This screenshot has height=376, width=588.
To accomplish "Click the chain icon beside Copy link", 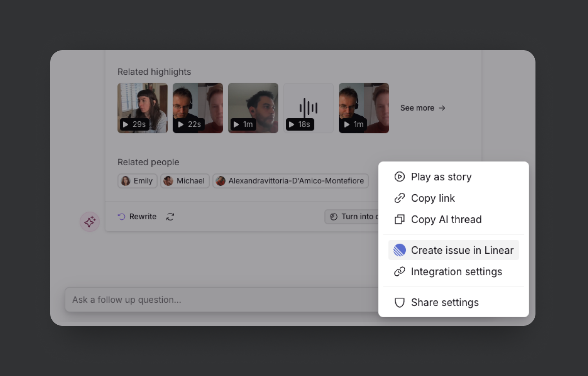I will point(399,198).
